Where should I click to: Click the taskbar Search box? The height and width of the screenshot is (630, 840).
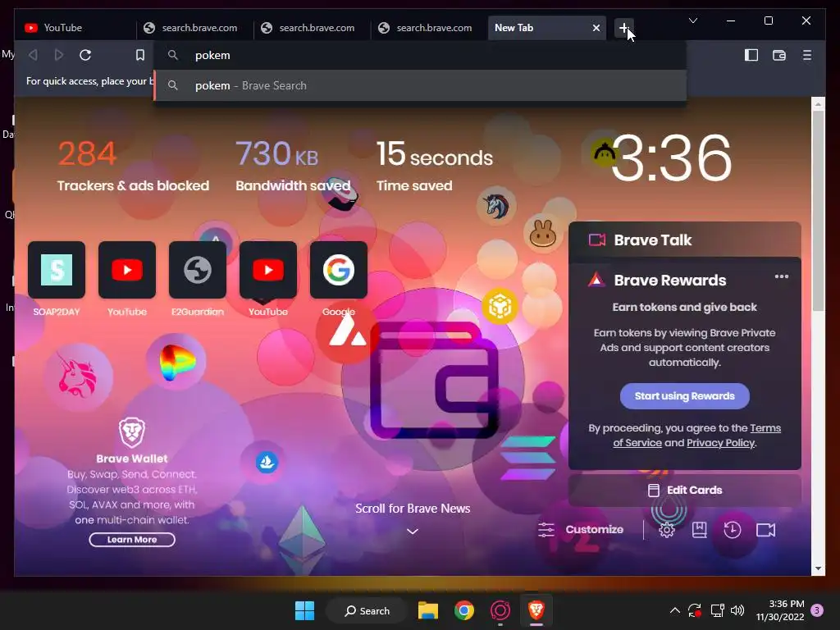(x=367, y=610)
